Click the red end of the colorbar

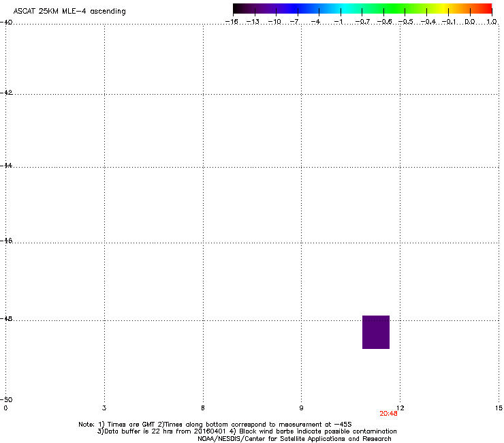point(487,9)
